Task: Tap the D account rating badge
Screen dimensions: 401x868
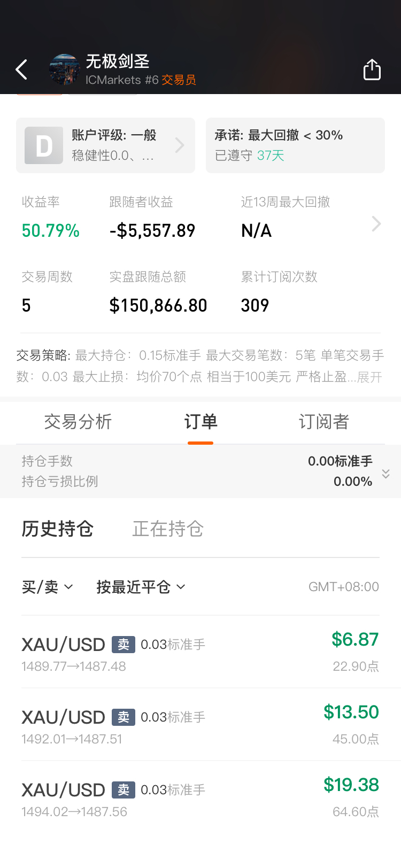Action: [44, 145]
